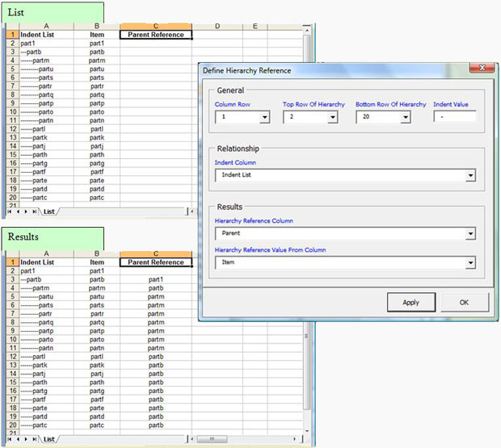Viewport: 501px width, 448px height.
Task: Click last-sheet arrow in upper List spreadsheet
Action: (33, 211)
